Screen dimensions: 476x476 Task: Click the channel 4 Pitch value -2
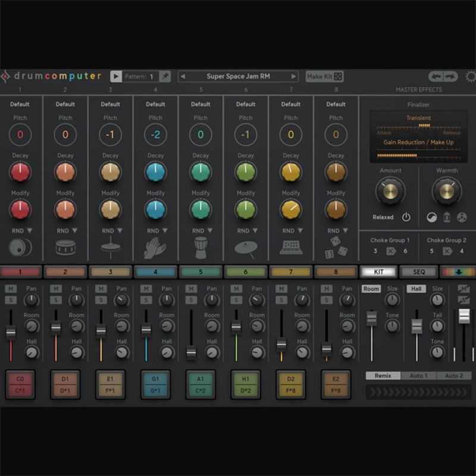coord(155,134)
